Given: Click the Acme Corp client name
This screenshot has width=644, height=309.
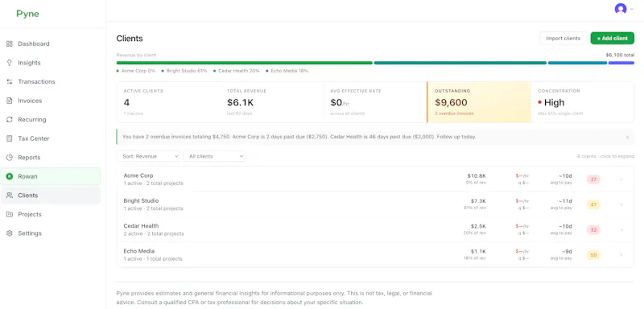Looking at the screenshot, I should pyautogui.click(x=138, y=175).
